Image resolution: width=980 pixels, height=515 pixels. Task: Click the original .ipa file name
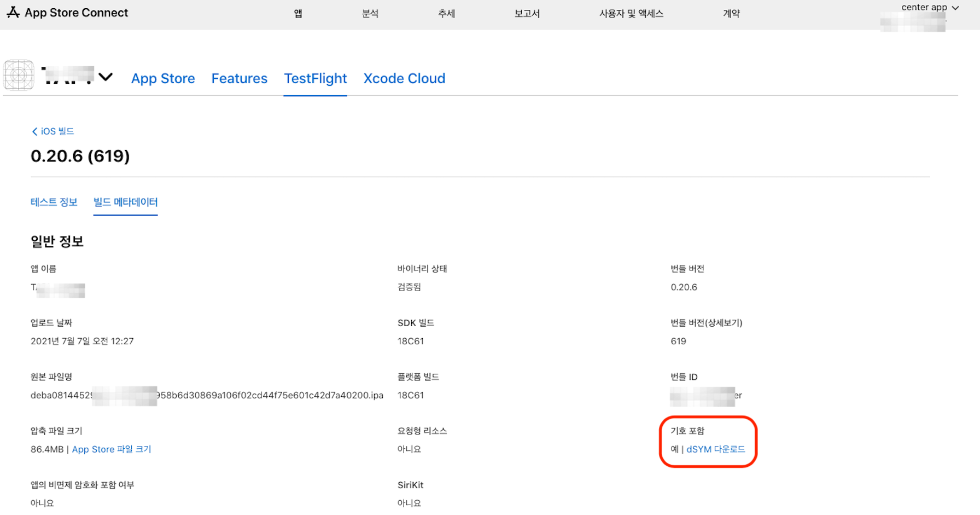(207, 395)
